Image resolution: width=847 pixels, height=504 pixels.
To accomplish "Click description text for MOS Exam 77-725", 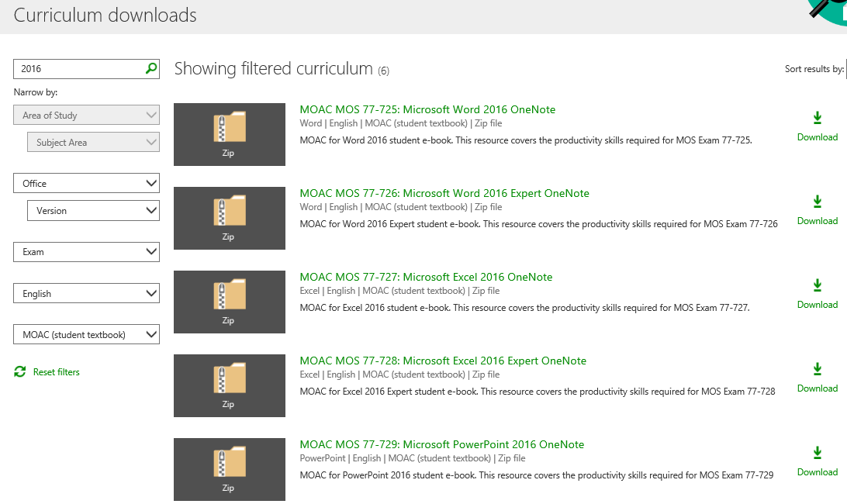I will [x=526, y=140].
